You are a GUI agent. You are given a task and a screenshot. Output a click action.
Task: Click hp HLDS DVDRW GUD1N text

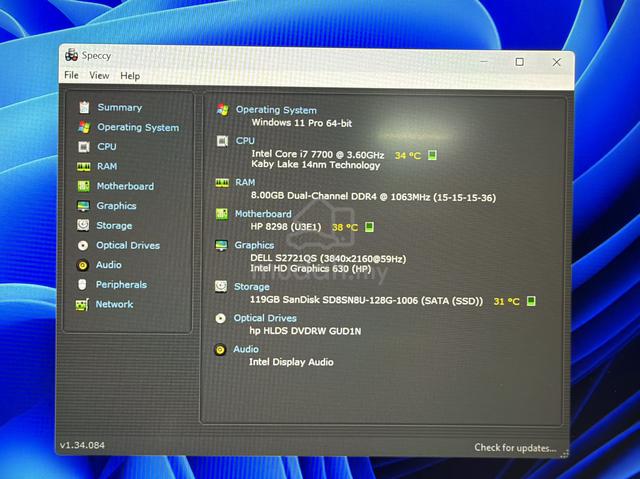pos(305,331)
